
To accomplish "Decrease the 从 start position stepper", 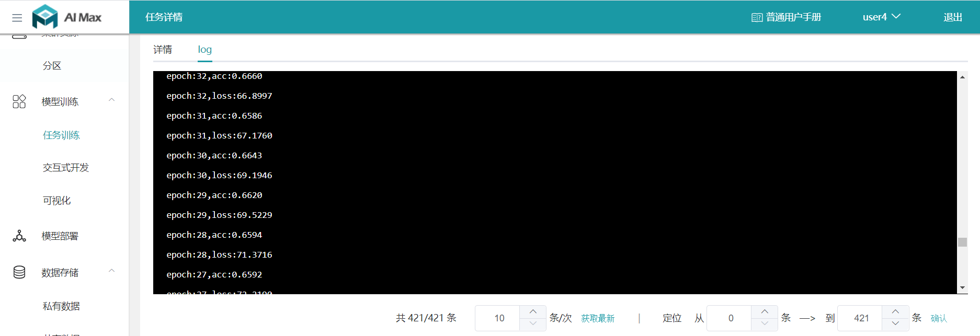I will click(x=765, y=324).
